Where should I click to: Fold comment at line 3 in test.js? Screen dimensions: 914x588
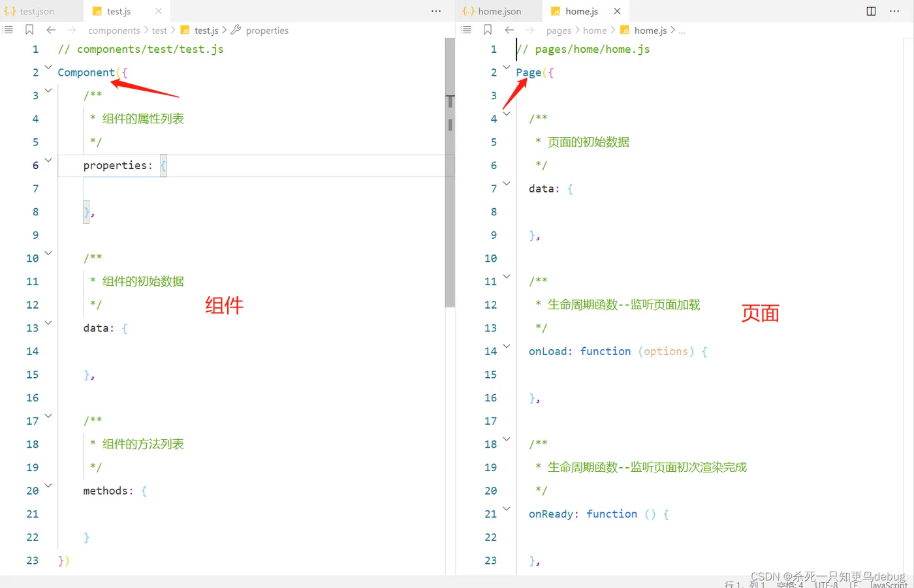[x=48, y=91]
